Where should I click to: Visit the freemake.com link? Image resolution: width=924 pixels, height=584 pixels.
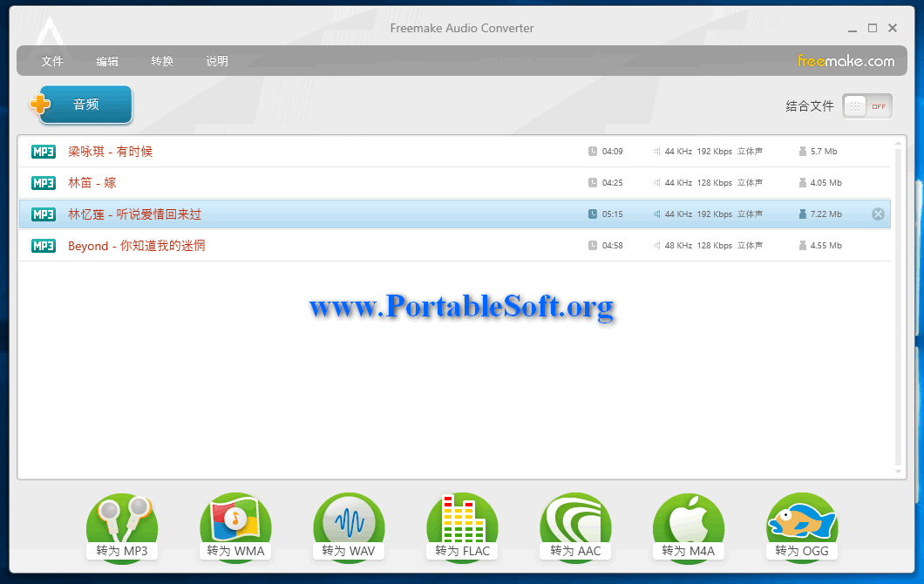(x=846, y=61)
